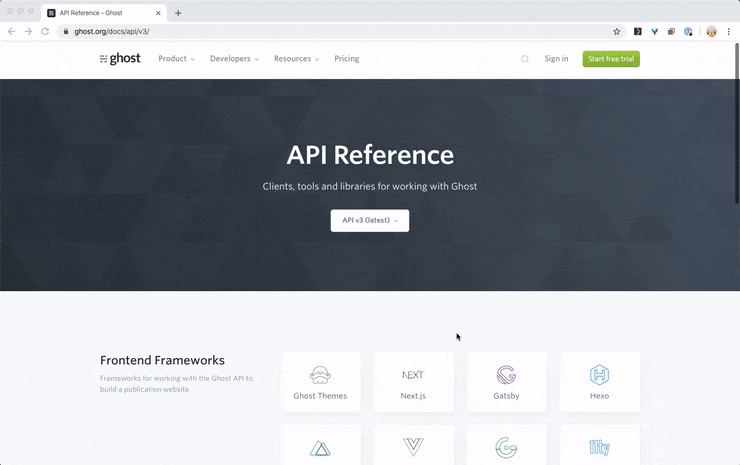Screen dimensions: 740x465
Task: Reload the page using browser refresh
Action: tap(45, 31)
